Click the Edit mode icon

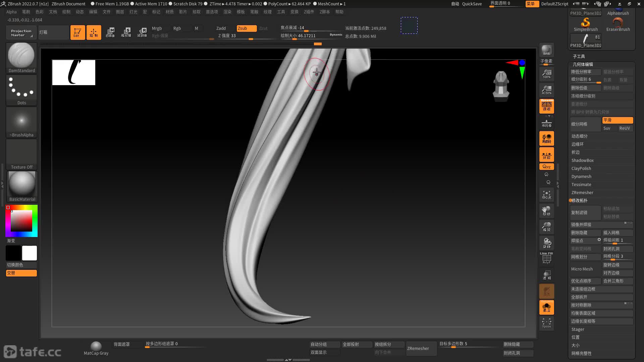pyautogui.click(x=77, y=33)
